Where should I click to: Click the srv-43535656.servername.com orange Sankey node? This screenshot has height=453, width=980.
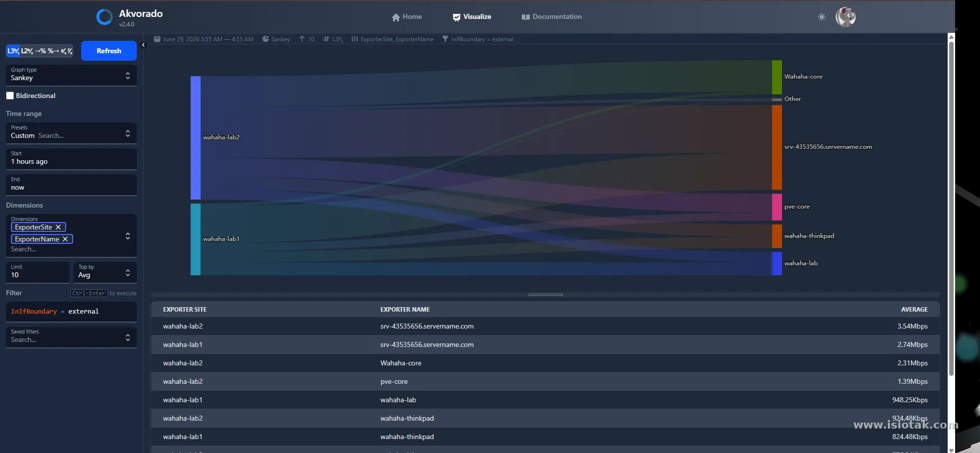[777, 147]
